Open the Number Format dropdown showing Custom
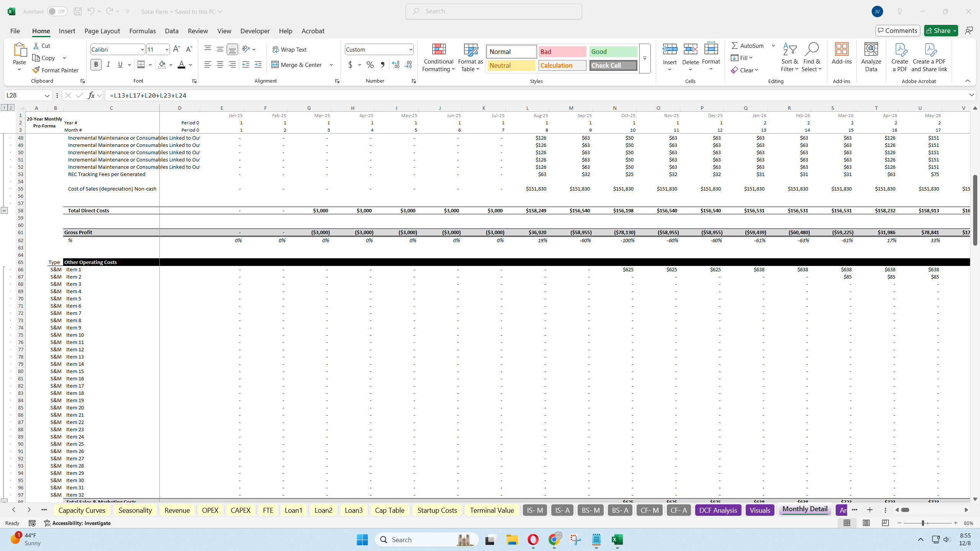The width and height of the screenshot is (980, 551). coord(410,49)
